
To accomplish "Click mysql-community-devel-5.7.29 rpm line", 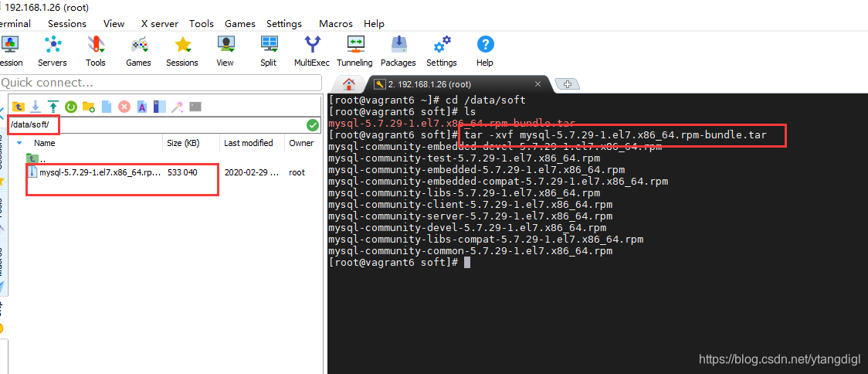I will click(467, 228).
